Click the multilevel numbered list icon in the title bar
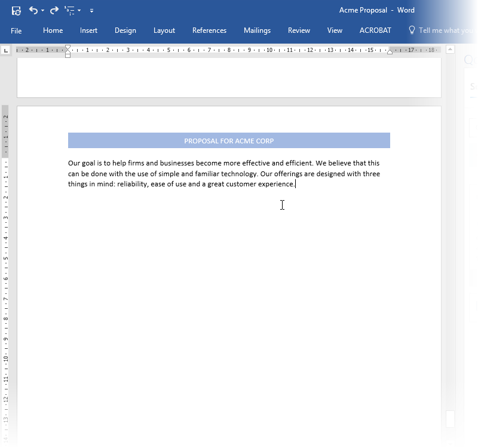 coord(69,10)
